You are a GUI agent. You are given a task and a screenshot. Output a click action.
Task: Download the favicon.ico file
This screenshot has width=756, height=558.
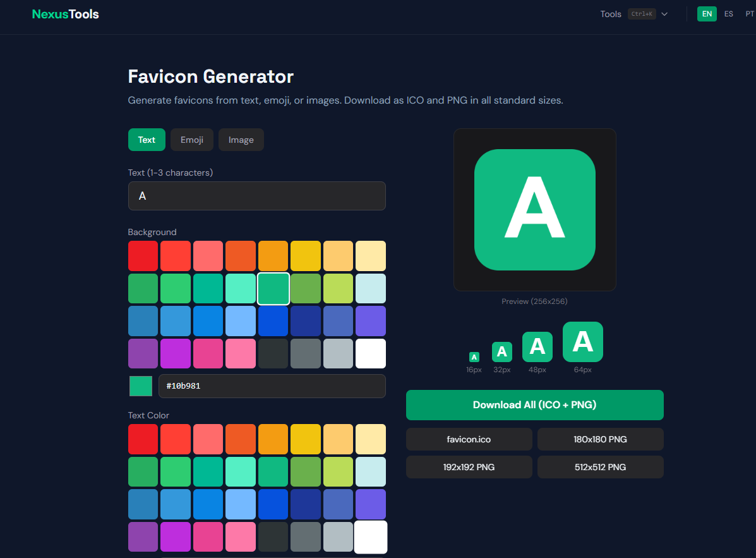click(x=469, y=439)
